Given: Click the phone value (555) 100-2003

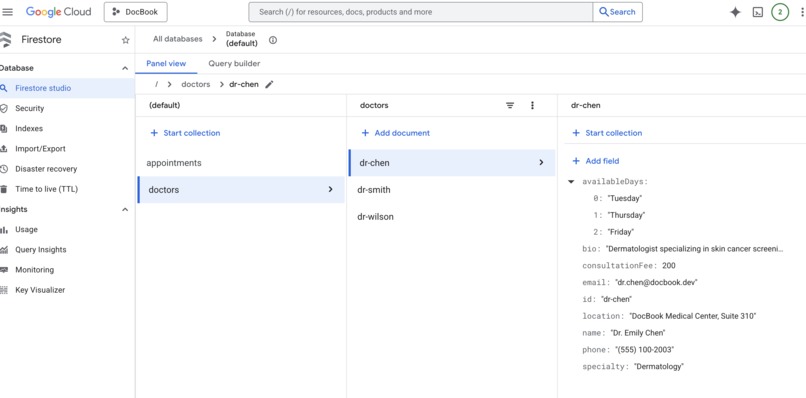Looking at the screenshot, I should click(x=644, y=350).
